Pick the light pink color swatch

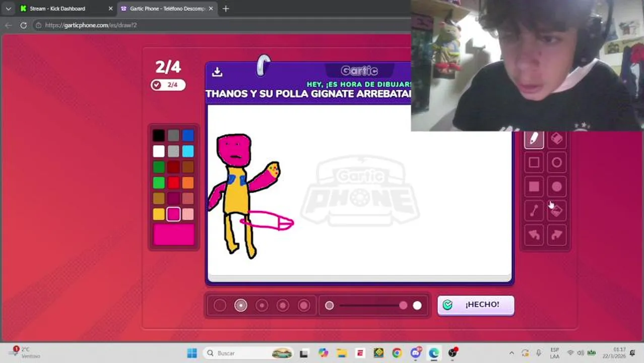pos(188,214)
